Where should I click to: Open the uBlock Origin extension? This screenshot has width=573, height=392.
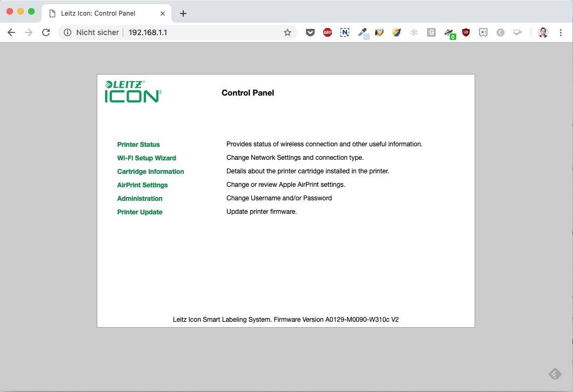pos(466,32)
